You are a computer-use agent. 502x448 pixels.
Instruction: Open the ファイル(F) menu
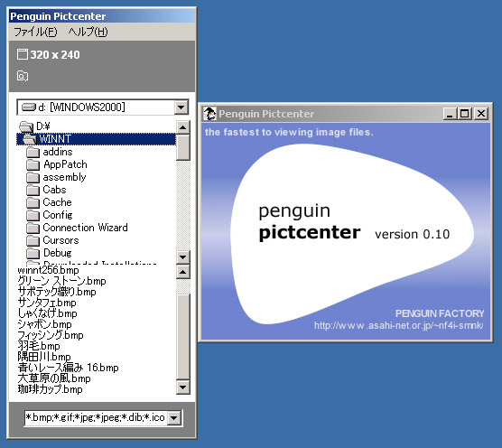point(35,32)
